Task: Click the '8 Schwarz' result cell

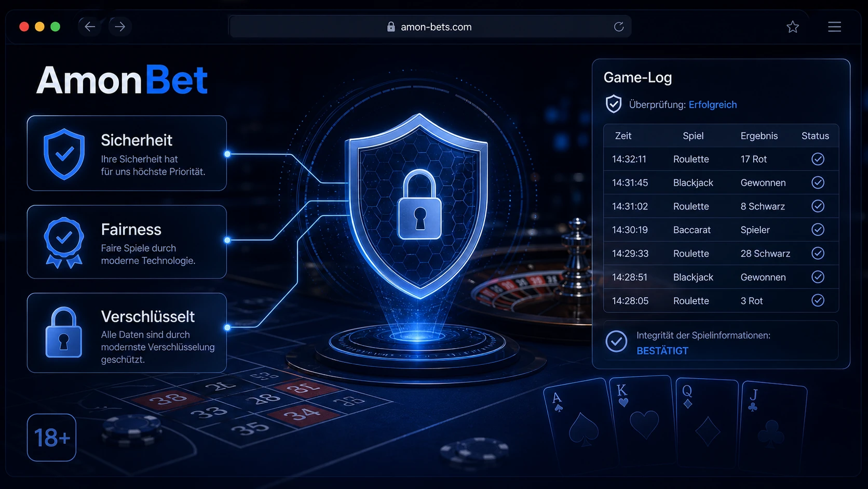Action: (x=763, y=206)
